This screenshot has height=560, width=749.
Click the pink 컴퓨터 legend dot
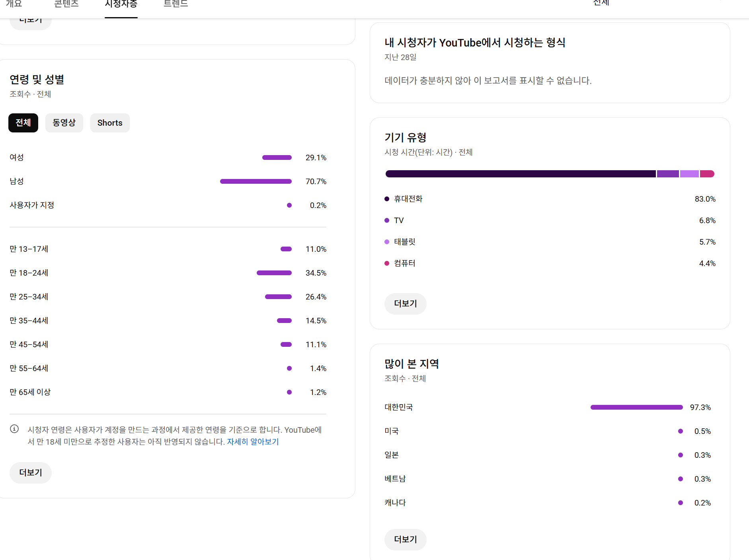(387, 263)
